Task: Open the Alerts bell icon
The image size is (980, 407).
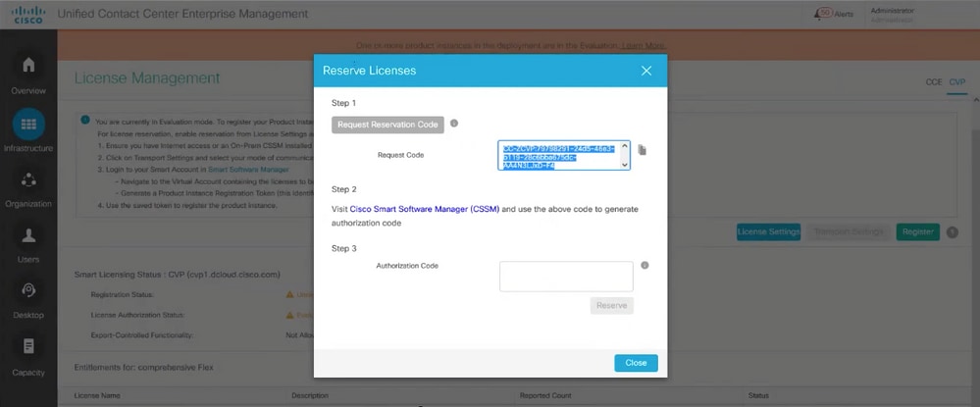Action: click(819, 14)
